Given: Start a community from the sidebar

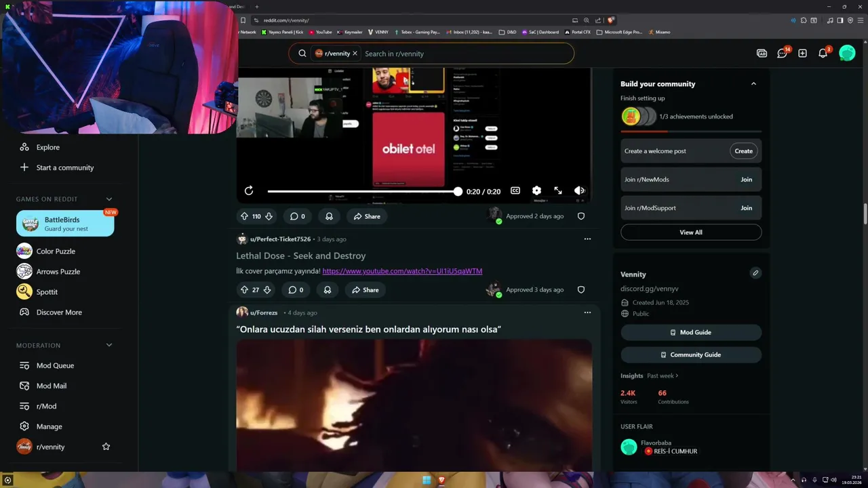Looking at the screenshot, I should (64, 167).
